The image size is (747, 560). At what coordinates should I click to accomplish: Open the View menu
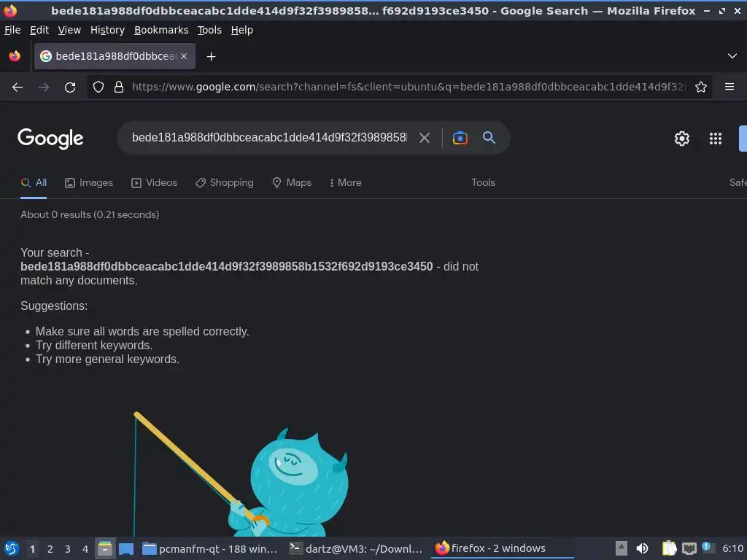[69, 30]
